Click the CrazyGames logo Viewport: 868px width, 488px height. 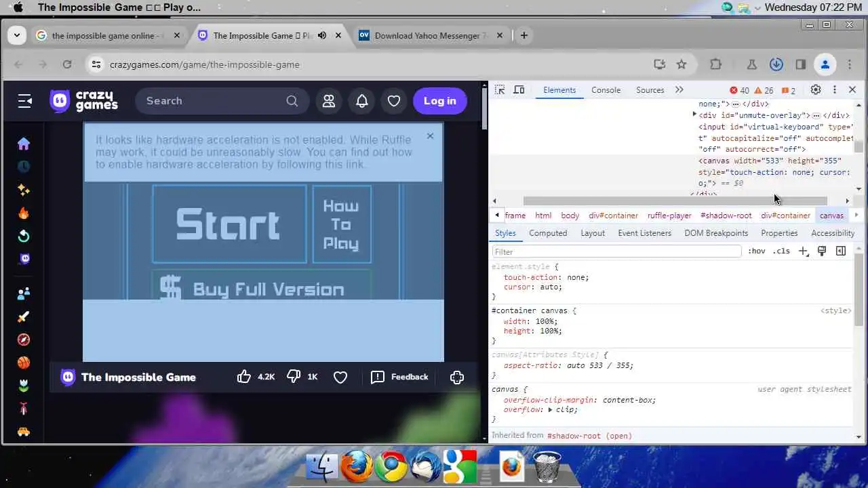point(83,101)
